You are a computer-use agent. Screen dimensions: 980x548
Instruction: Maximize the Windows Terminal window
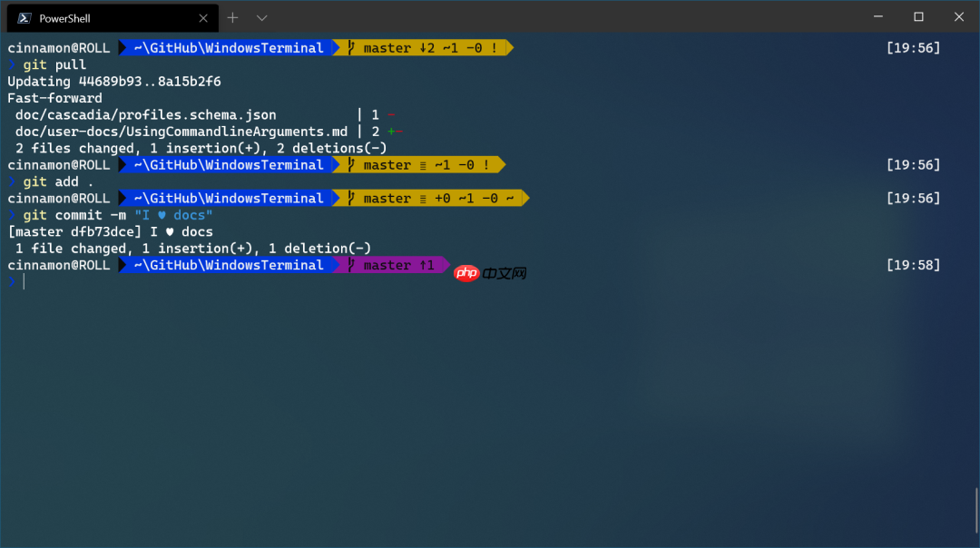[917, 17]
